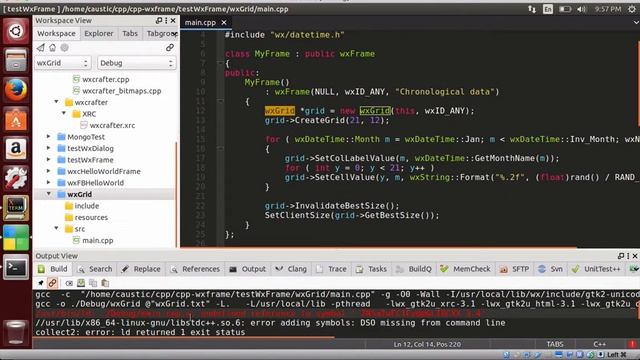
Task: Select wxcrafter.xrc file
Action: pyautogui.click(x=112, y=125)
